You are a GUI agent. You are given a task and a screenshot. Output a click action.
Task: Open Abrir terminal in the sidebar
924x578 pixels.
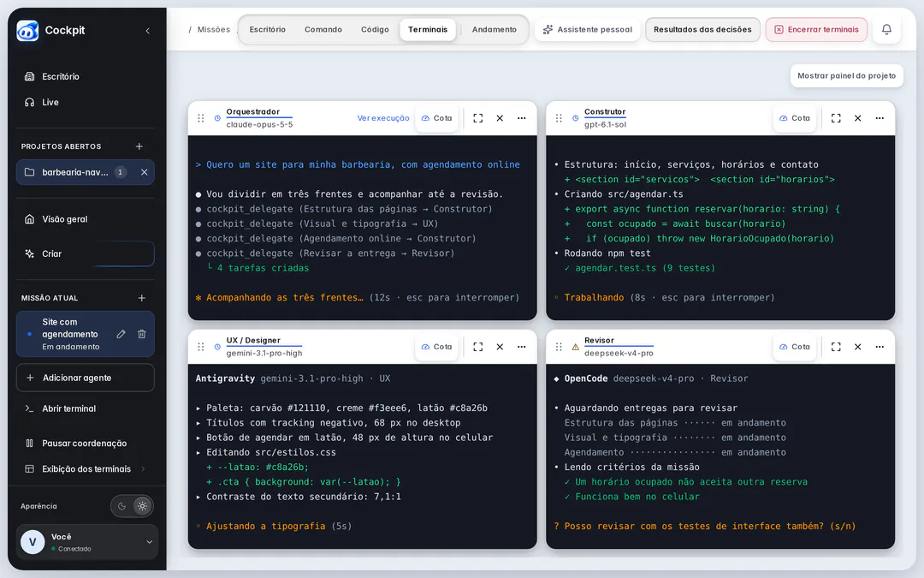86,408
